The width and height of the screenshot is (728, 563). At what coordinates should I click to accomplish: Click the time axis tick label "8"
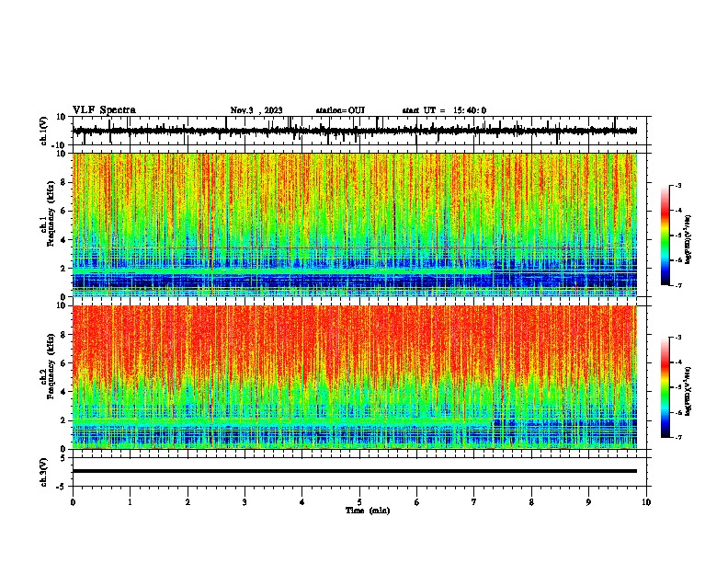coord(531,502)
